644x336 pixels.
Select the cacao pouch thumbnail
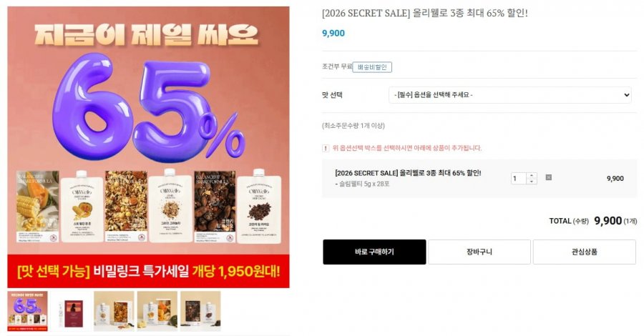pos(200,312)
